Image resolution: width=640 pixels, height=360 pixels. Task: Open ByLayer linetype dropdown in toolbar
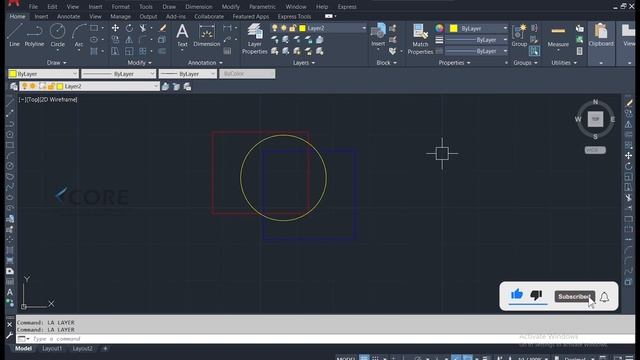click(118, 74)
